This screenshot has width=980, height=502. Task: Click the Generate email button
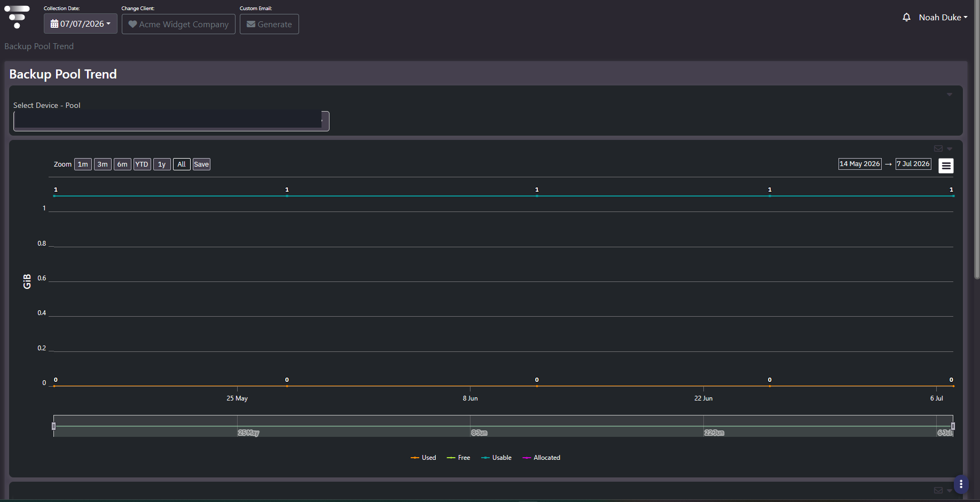click(x=269, y=24)
